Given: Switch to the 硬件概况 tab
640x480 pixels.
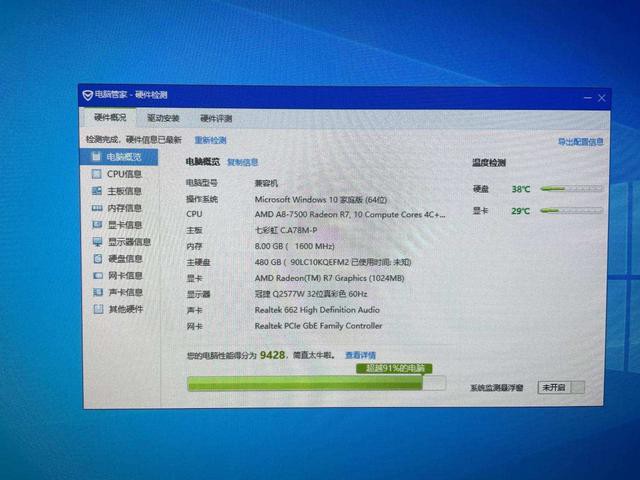Looking at the screenshot, I should [110, 118].
